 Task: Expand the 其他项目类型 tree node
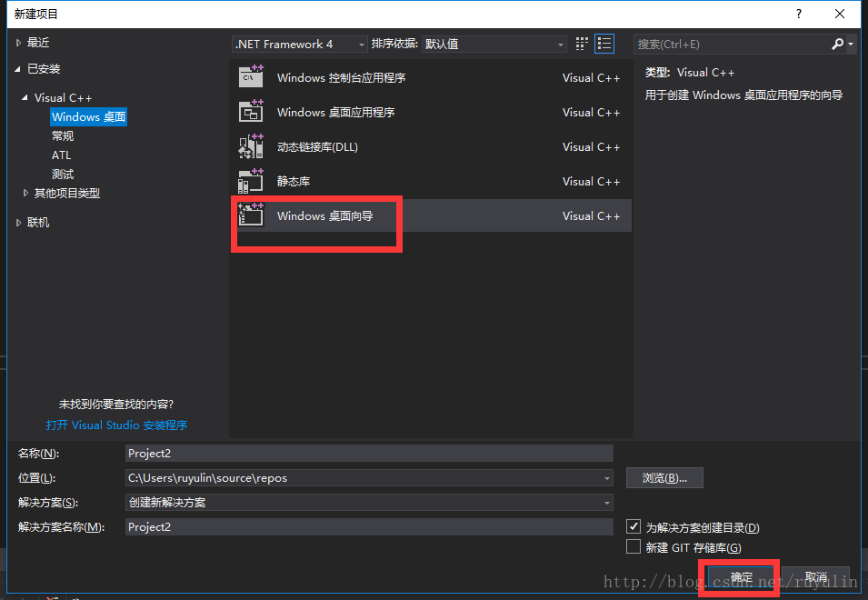click(x=25, y=193)
